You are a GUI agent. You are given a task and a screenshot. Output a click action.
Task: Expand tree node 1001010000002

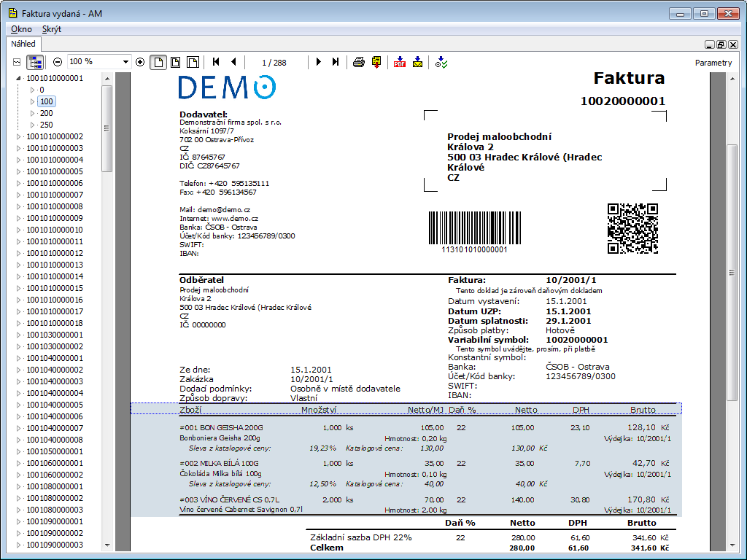[18, 136]
